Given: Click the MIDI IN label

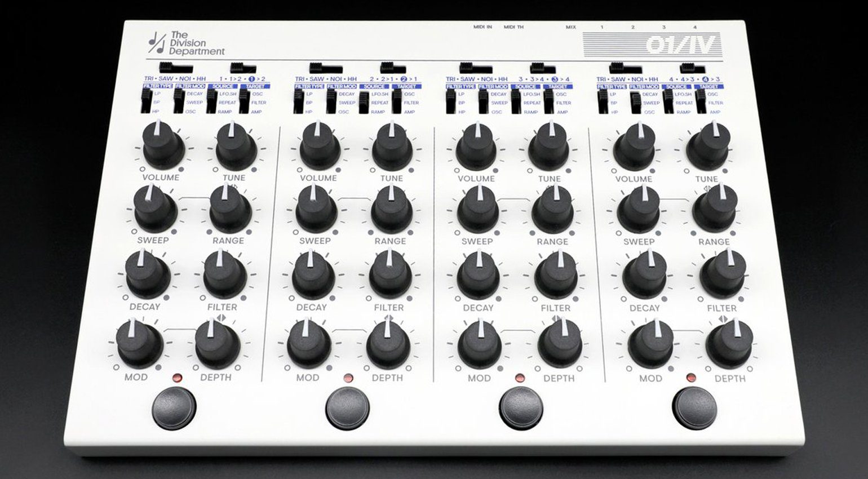Looking at the screenshot, I should pos(482,26).
